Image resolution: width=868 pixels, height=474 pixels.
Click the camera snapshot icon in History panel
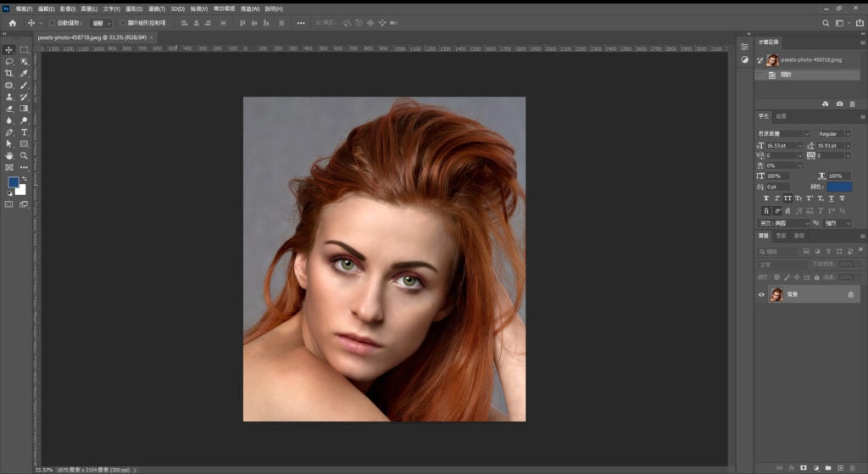[839, 103]
